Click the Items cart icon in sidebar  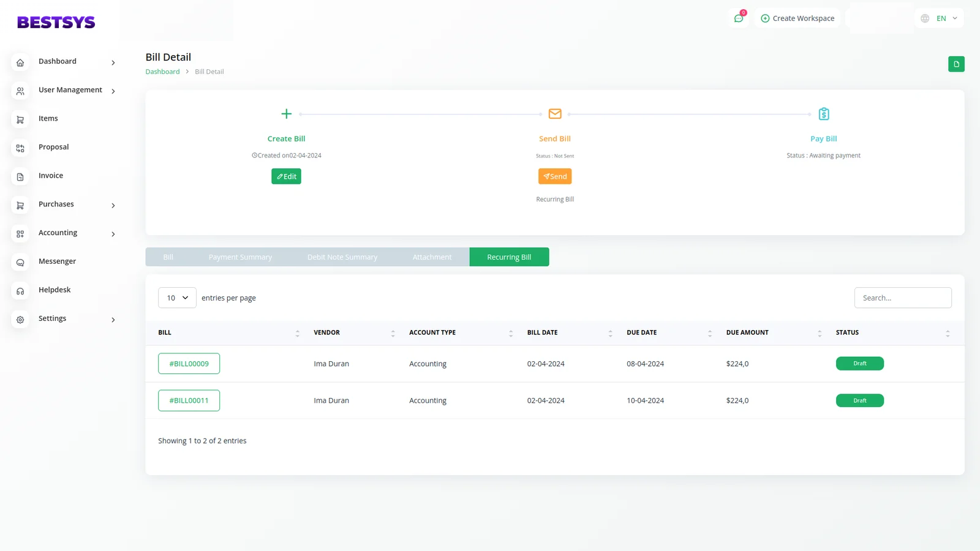[x=20, y=119]
